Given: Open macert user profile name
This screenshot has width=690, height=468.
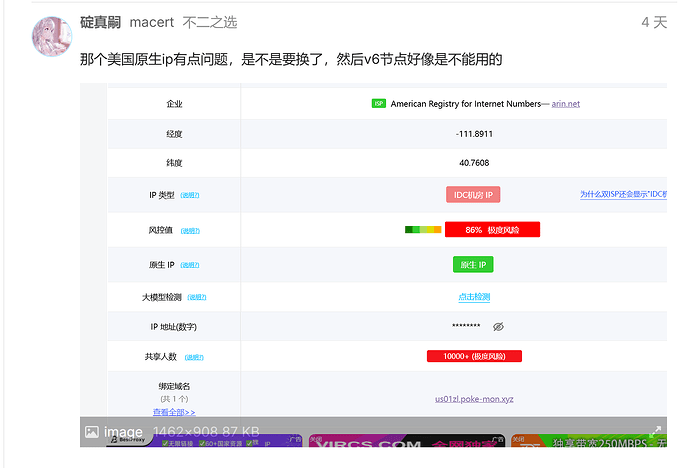Looking at the screenshot, I should click(x=152, y=22).
